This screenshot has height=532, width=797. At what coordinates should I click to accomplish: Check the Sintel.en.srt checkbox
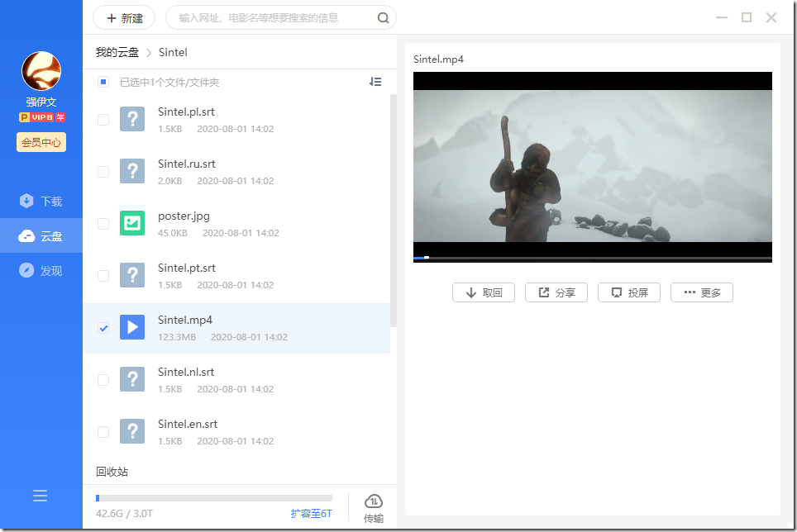tap(103, 431)
